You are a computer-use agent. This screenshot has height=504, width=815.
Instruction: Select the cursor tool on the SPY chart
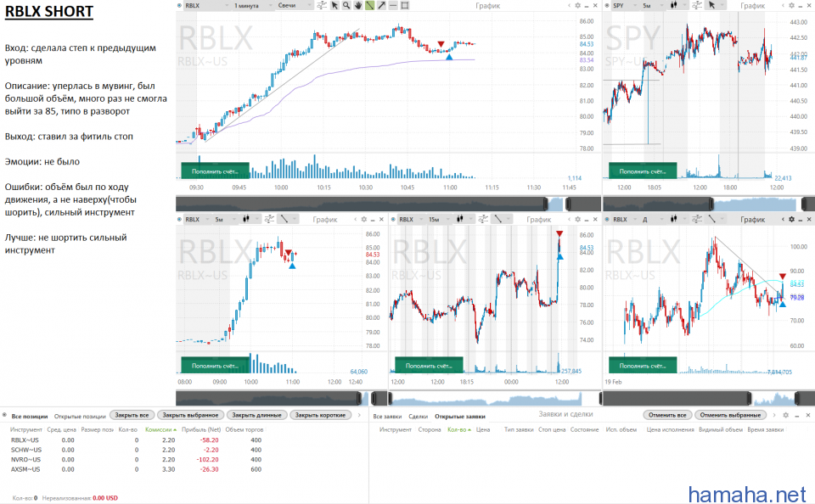click(x=711, y=6)
